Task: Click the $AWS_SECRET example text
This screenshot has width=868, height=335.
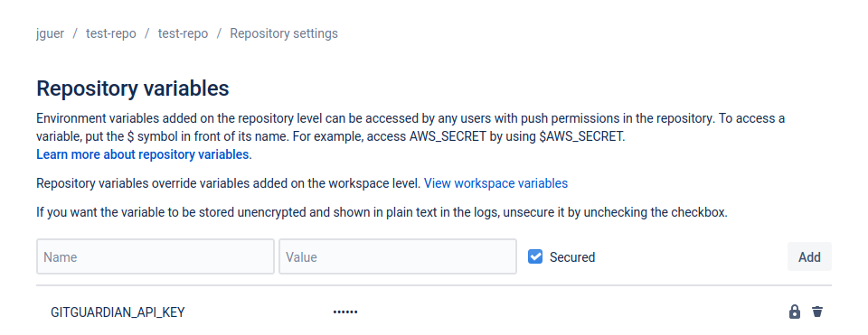Action: tap(581, 137)
